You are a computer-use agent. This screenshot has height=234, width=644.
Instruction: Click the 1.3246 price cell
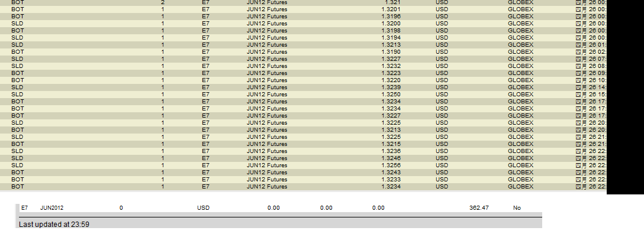click(x=391, y=158)
